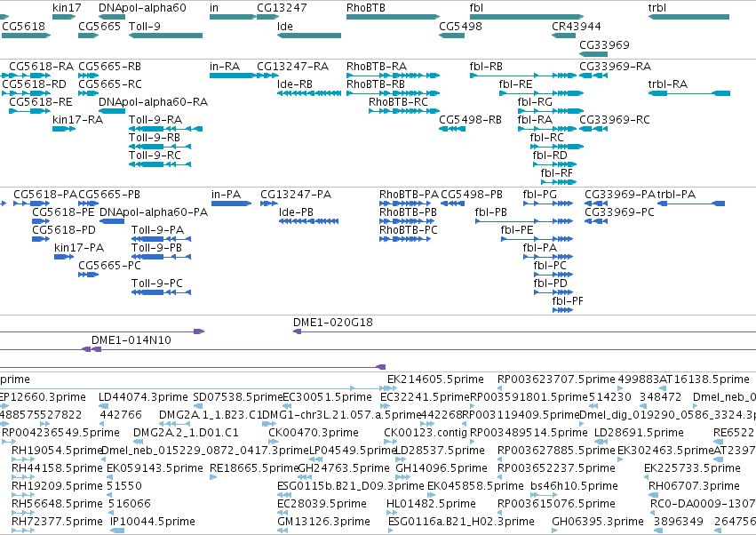Select the trbl-RA transcript
Image resolution: width=756 pixels, height=535 pixels.
[689, 93]
